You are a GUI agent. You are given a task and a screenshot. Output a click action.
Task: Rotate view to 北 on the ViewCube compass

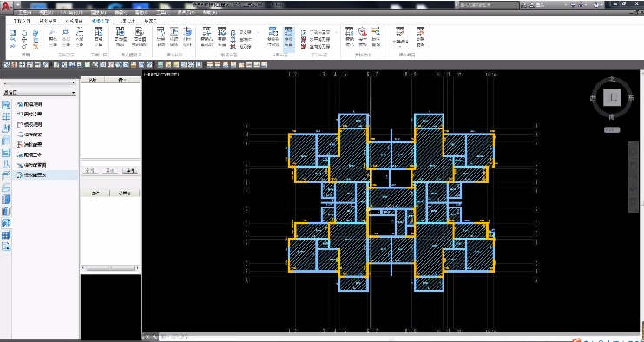coord(612,78)
